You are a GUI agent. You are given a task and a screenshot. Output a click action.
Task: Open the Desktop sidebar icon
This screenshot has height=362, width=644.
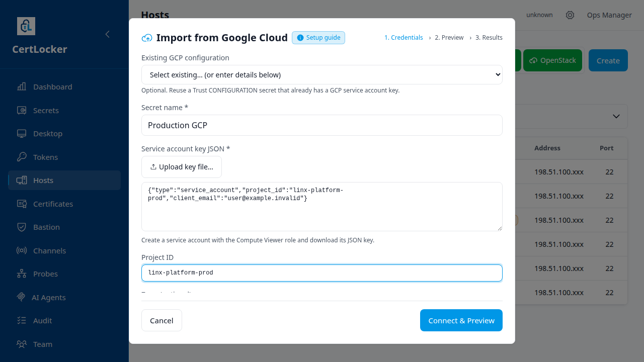click(22, 134)
